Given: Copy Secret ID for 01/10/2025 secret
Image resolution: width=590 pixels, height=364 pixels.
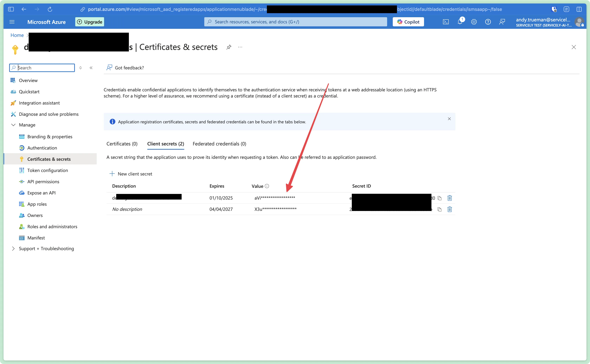Looking at the screenshot, I should click(440, 198).
